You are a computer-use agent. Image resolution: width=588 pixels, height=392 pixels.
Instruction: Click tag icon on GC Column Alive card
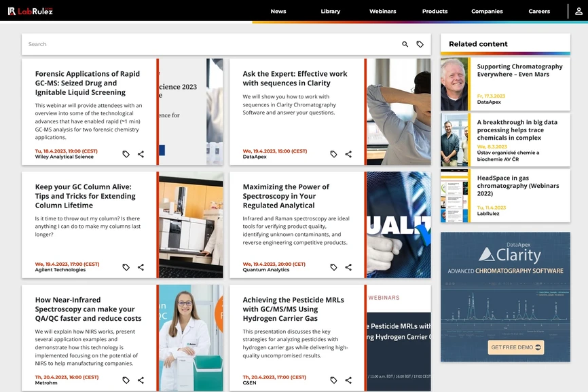[x=126, y=267]
